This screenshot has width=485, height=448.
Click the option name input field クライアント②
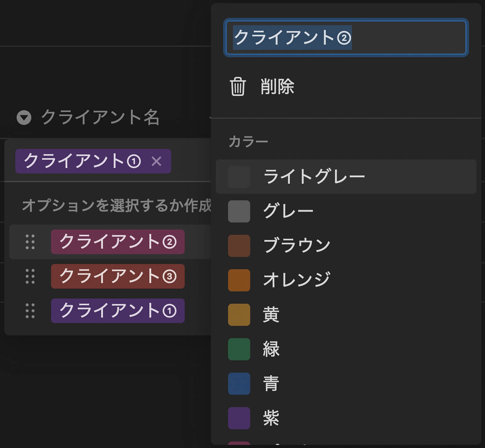tap(346, 37)
